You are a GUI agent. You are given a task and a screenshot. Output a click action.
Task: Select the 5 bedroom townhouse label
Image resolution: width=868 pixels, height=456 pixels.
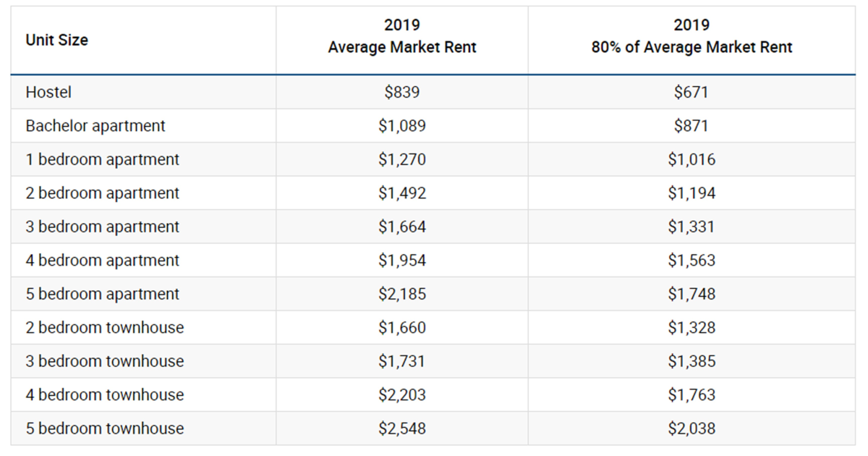point(104,428)
